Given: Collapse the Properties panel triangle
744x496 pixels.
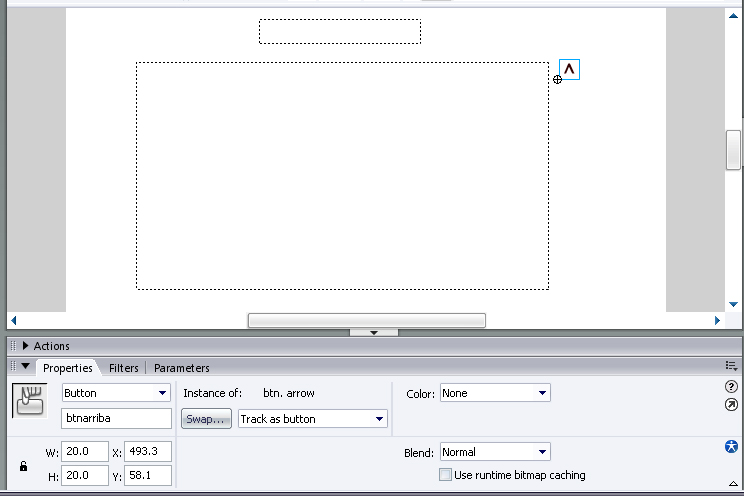Looking at the screenshot, I should pos(26,366).
